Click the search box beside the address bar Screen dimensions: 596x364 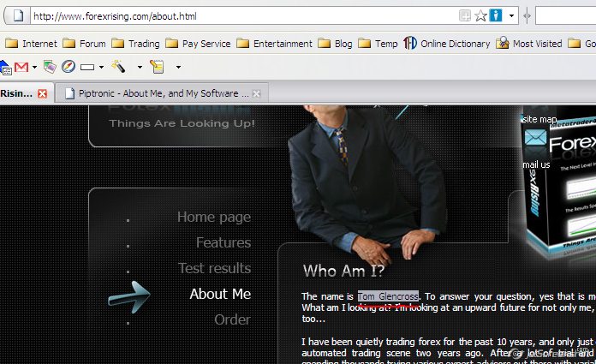[565, 16]
